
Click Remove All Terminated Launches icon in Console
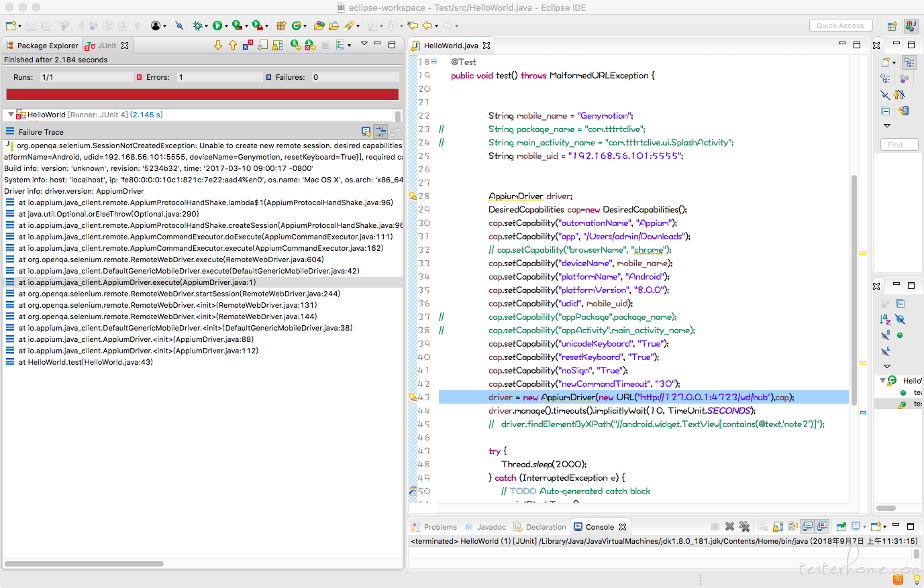point(744,526)
